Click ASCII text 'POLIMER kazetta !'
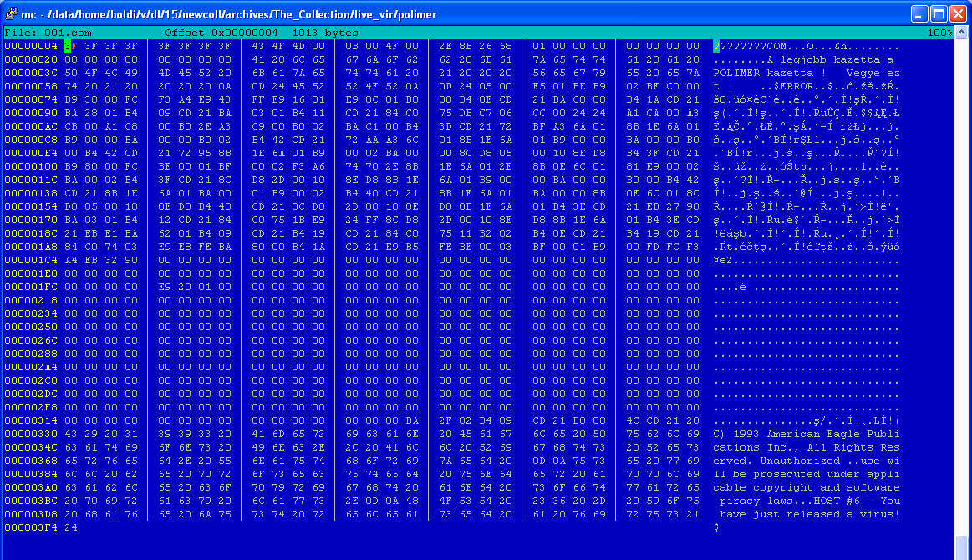This screenshot has width=972, height=560. 769,73
